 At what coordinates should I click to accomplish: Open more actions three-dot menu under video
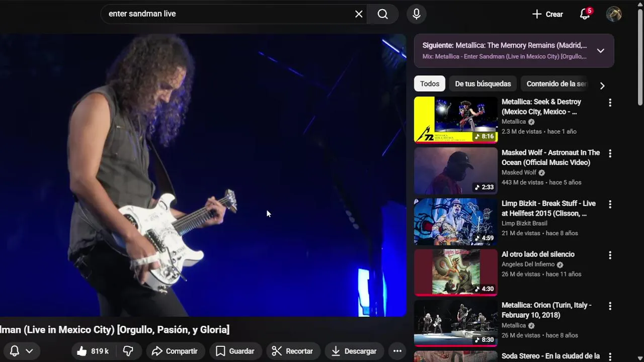click(397, 351)
